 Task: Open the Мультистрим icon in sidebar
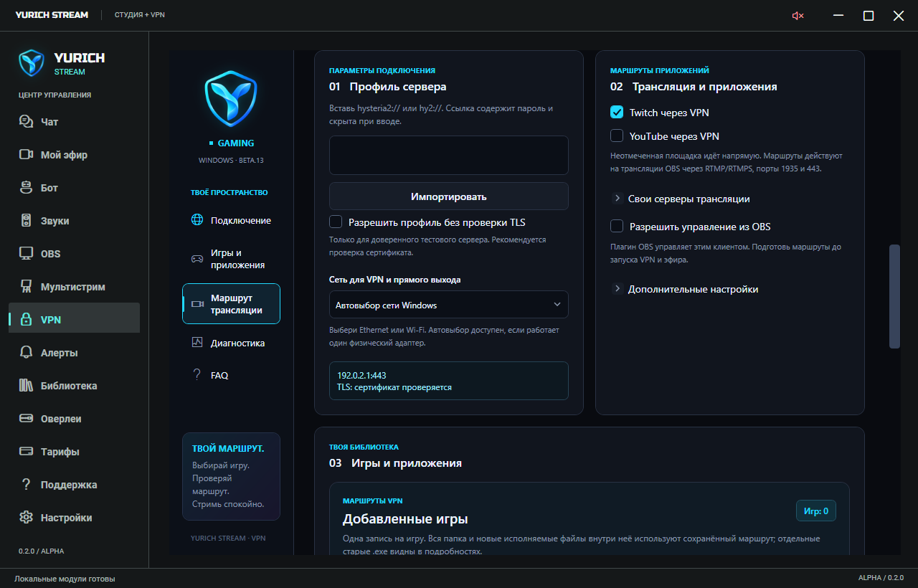click(27, 287)
